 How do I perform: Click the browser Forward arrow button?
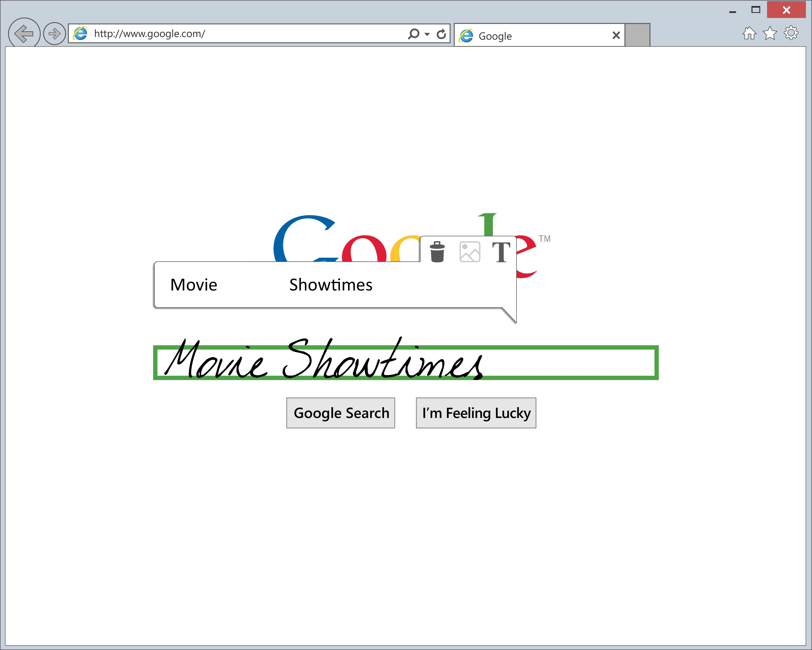(x=54, y=34)
